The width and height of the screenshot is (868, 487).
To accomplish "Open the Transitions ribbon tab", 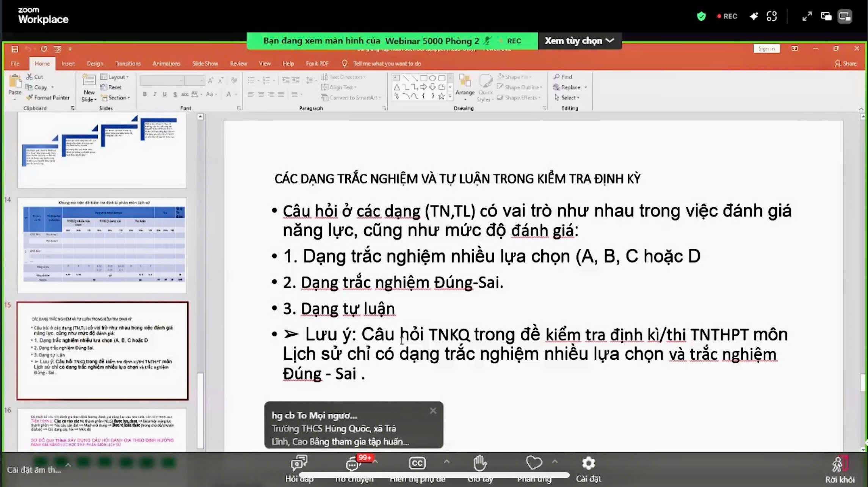I will pyautogui.click(x=128, y=63).
